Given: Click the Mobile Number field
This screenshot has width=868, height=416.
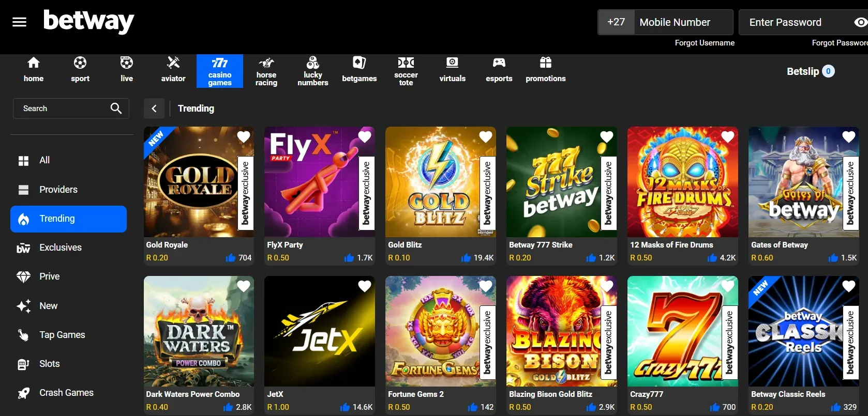Looking at the screenshot, I should (x=683, y=22).
